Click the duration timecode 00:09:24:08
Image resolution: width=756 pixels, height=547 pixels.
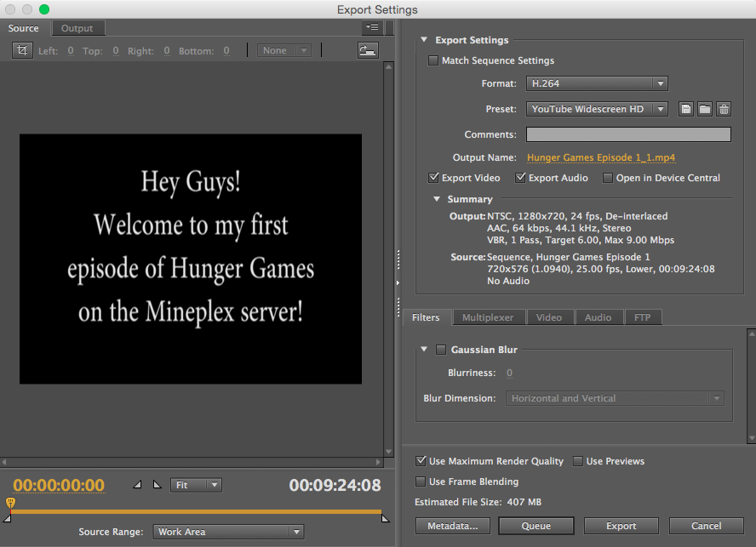[335, 485]
